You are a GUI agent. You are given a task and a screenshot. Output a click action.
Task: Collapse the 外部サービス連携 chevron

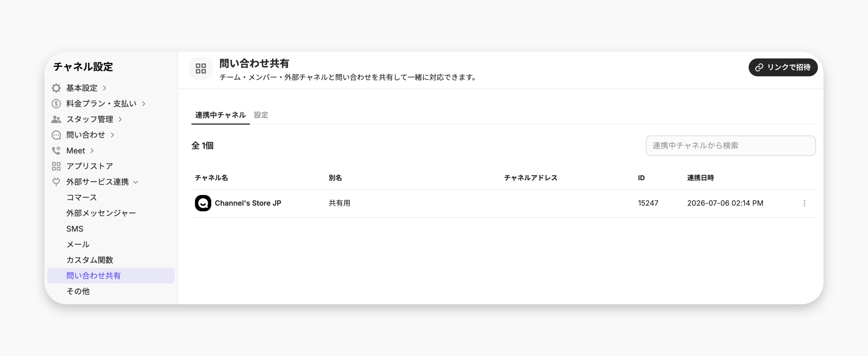point(136,182)
